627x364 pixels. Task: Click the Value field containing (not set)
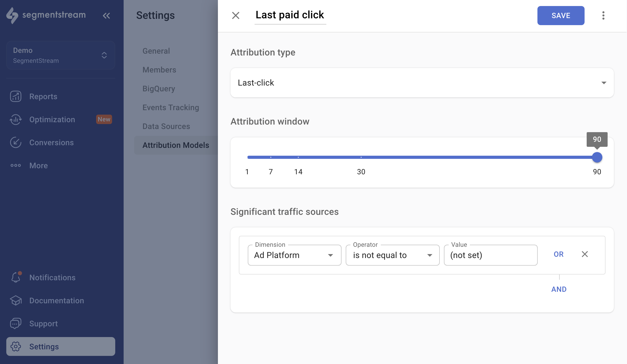(491, 255)
